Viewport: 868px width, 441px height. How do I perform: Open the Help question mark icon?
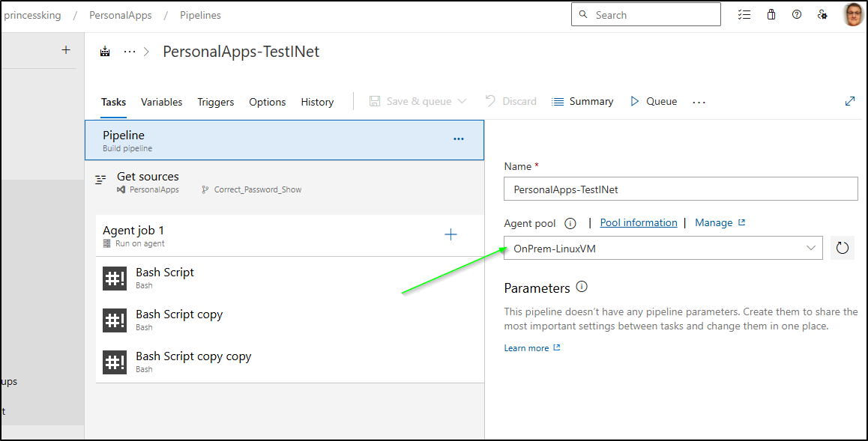tap(797, 15)
